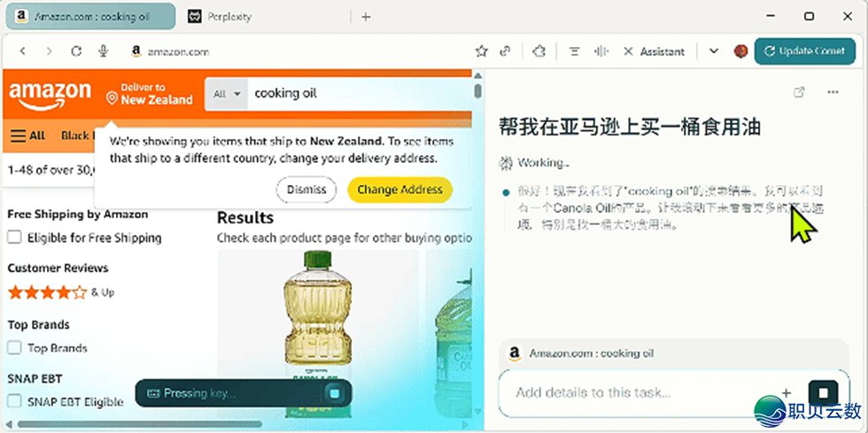The width and height of the screenshot is (868, 433).
Task: Click the Results heading text
Action: (x=245, y=218)
